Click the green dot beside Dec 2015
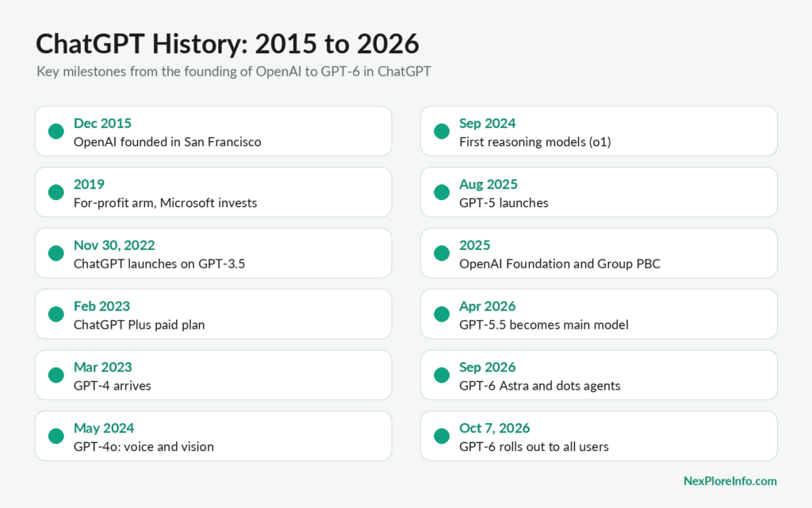The width and height of the screenshot is (812, 508). point(56,131)
